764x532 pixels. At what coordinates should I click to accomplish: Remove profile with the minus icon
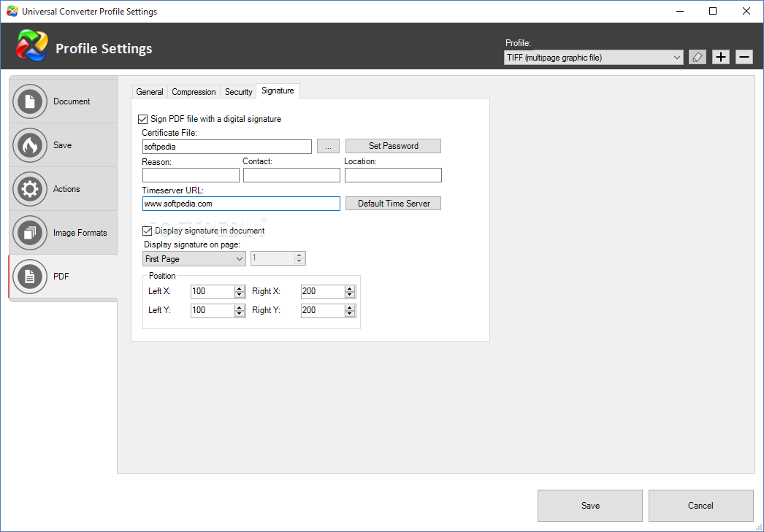tap(744, 58)
